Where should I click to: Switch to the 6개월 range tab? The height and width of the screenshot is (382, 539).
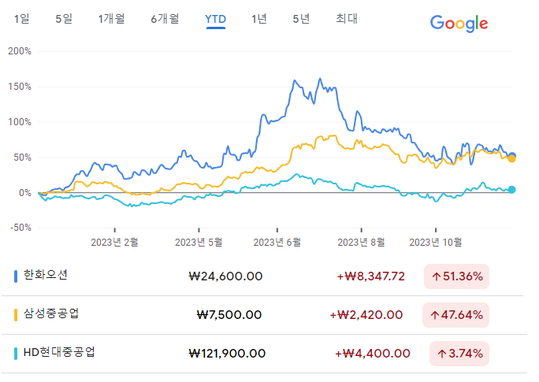tap(165, 19)
